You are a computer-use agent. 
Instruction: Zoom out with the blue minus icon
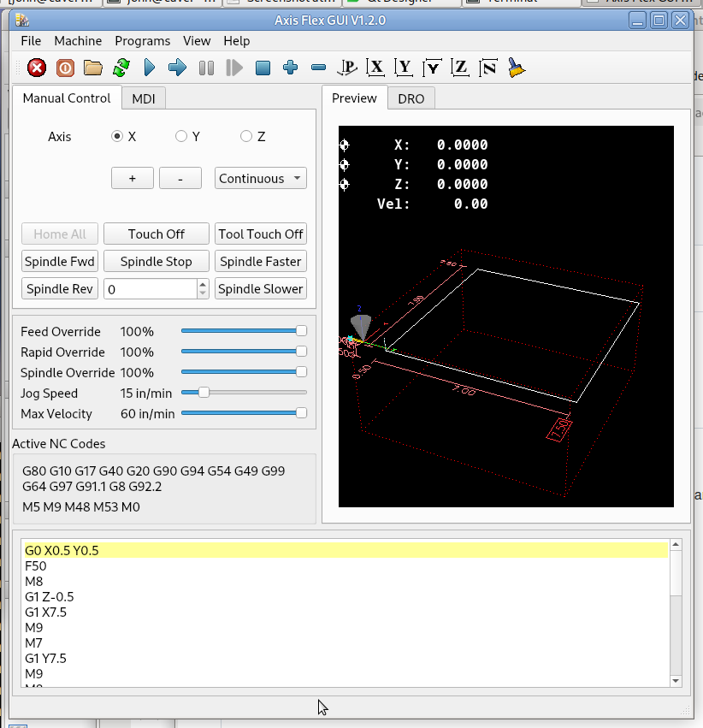tap(319, 68)
